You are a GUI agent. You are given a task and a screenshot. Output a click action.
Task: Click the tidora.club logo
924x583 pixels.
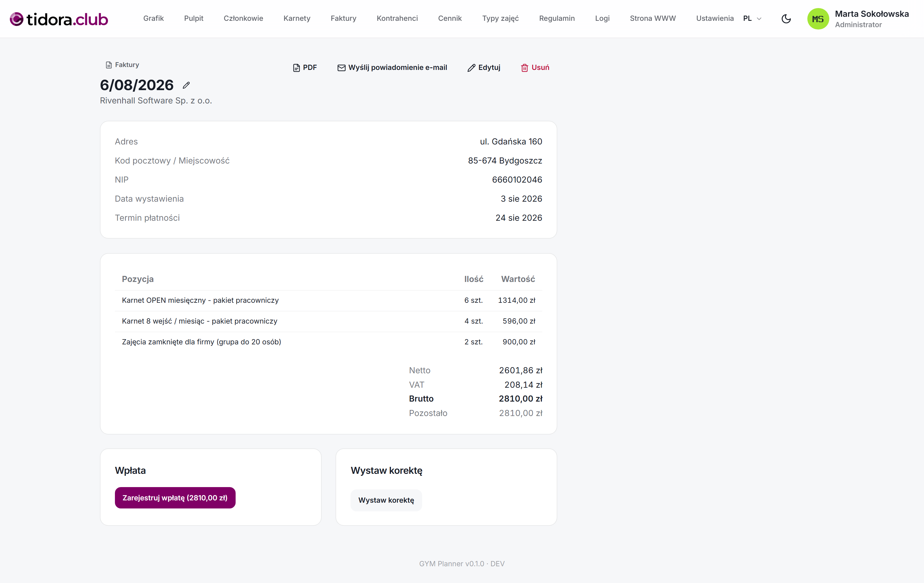pos(59,19)
